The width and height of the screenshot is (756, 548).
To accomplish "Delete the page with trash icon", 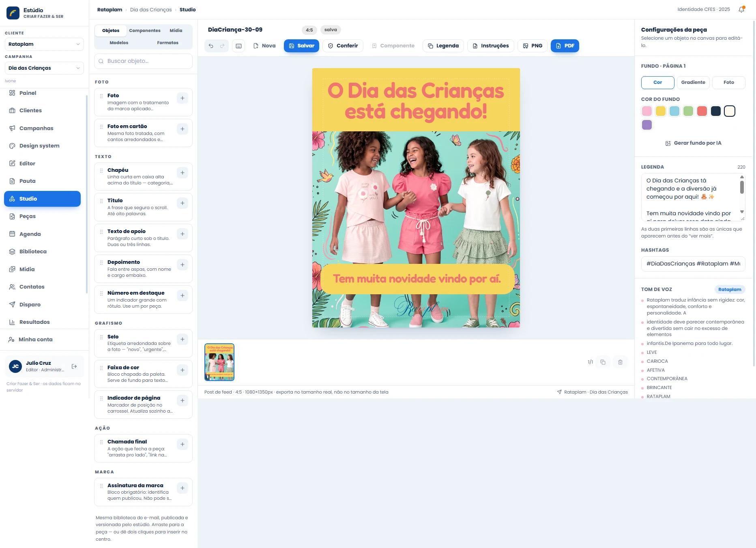I will click(620, 362).
